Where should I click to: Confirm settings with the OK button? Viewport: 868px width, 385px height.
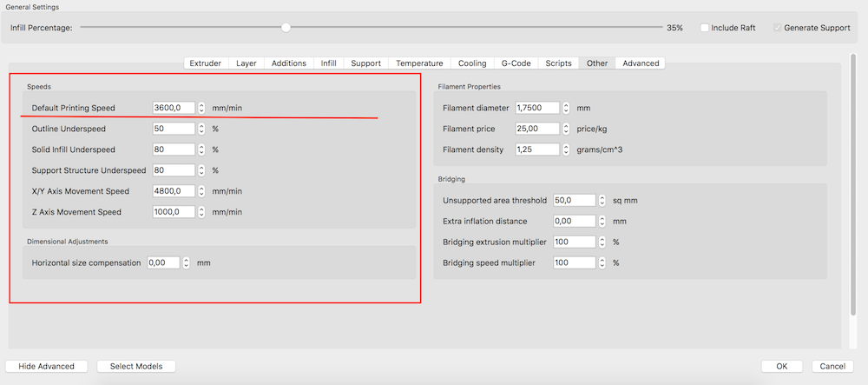[781, 366]
